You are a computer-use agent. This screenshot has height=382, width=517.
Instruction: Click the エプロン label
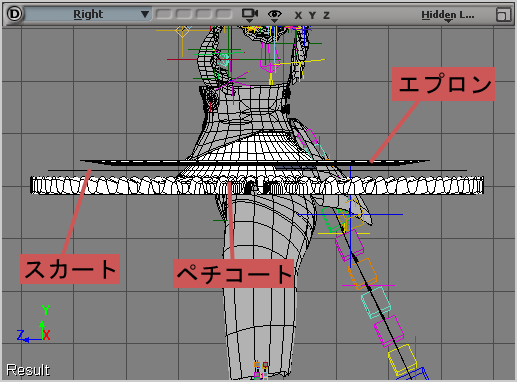[x=443, y=84]
